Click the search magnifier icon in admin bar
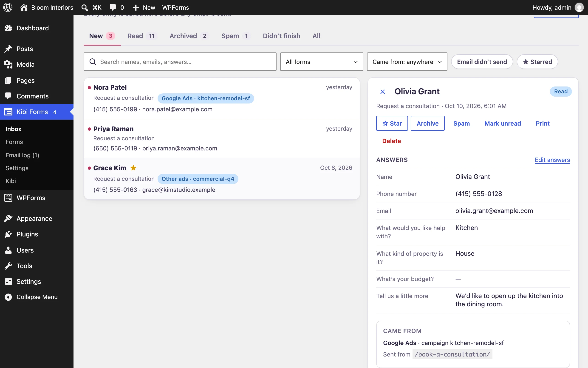588x368 pixels. pyautogui.click(x=85, y=8)
